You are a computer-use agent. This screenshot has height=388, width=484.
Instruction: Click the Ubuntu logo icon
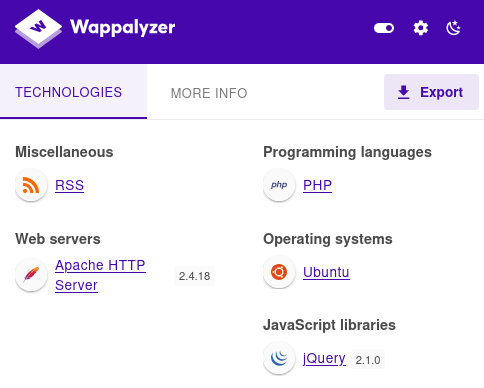click(279, 272)
